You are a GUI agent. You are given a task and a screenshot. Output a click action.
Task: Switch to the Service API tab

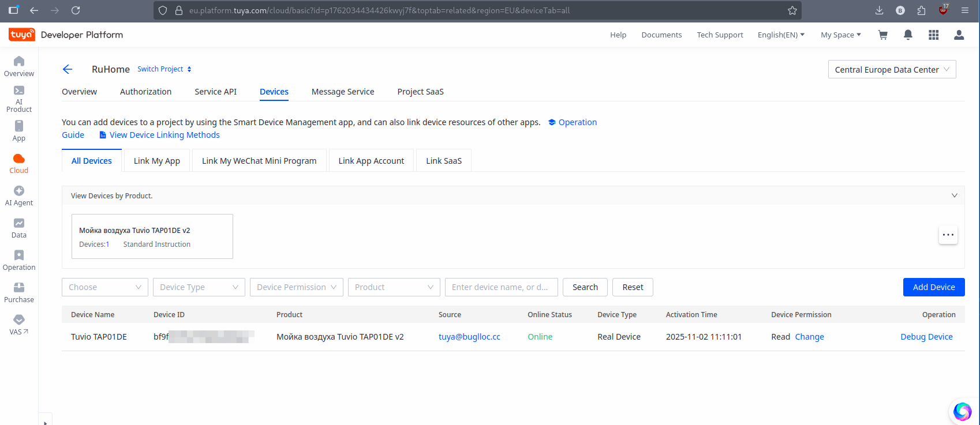pos(215,92)
